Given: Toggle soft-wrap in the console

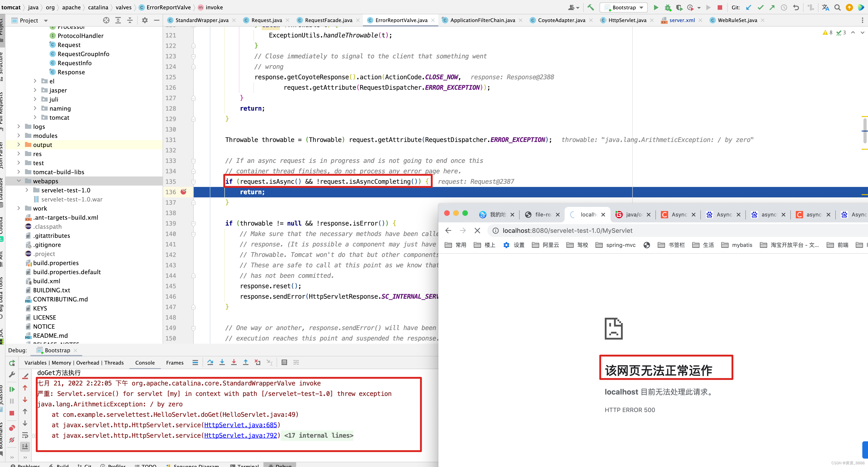Looking at the screenshot, I should pos(25,435).
